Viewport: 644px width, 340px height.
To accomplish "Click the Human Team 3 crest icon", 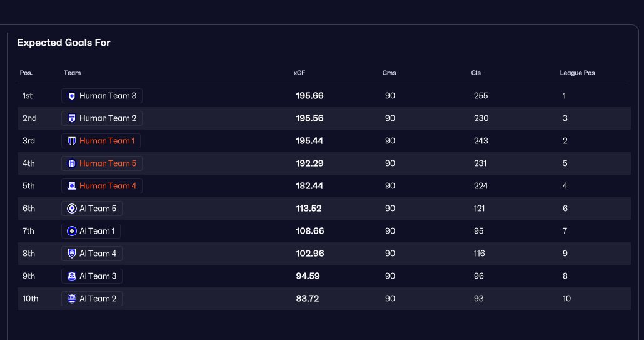I will coord(72,96).
